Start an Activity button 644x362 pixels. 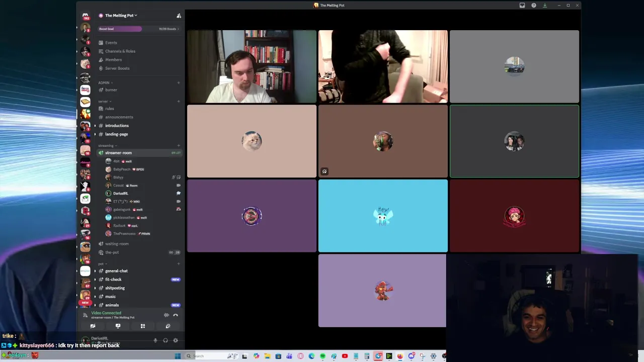pyautogui.click(x=143, y=326)
